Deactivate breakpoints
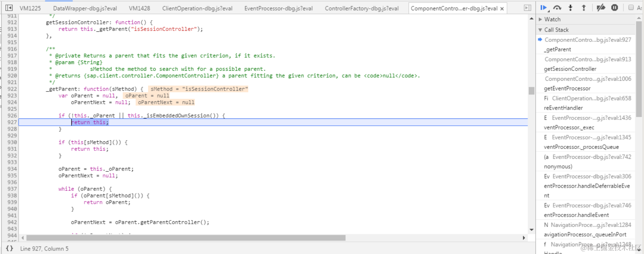Image resolution: width=644 pixels, height=254 pixels. tap(601, 8)
